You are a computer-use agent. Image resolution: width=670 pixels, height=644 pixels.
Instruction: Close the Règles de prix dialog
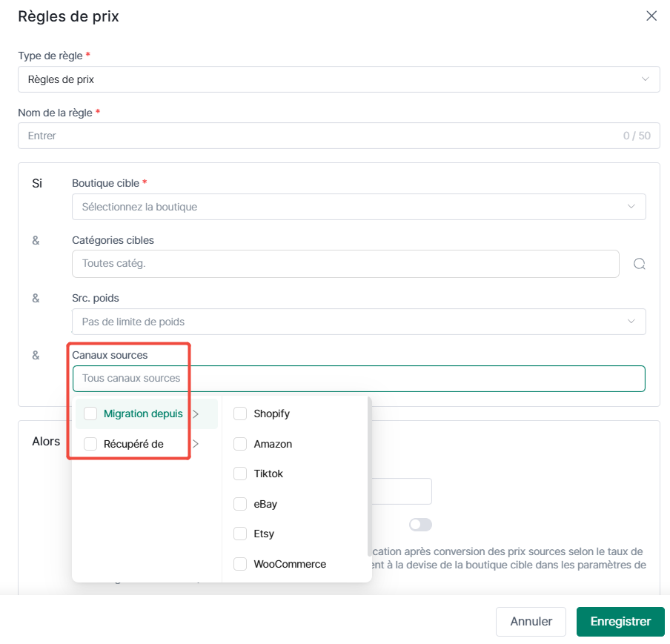click(x=651, y=16)
